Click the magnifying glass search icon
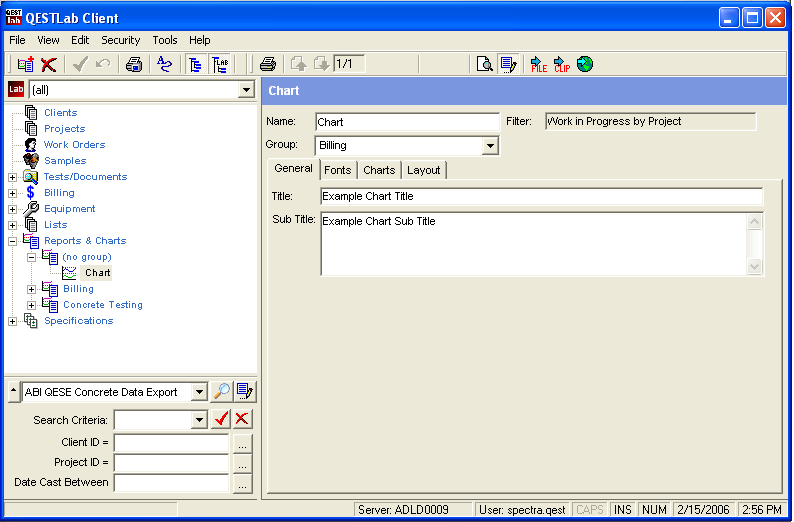Viewport: 794px width, 522px height. tap(221, 392)
